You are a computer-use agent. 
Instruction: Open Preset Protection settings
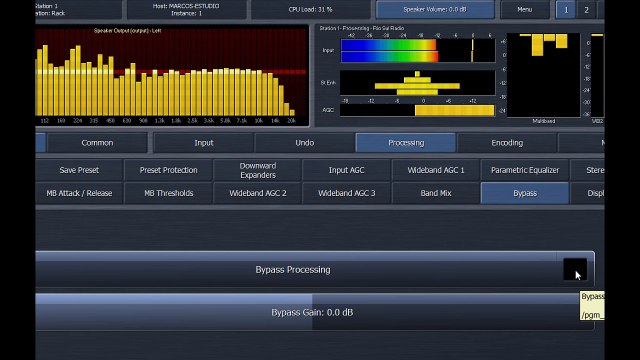coord(168,170)
